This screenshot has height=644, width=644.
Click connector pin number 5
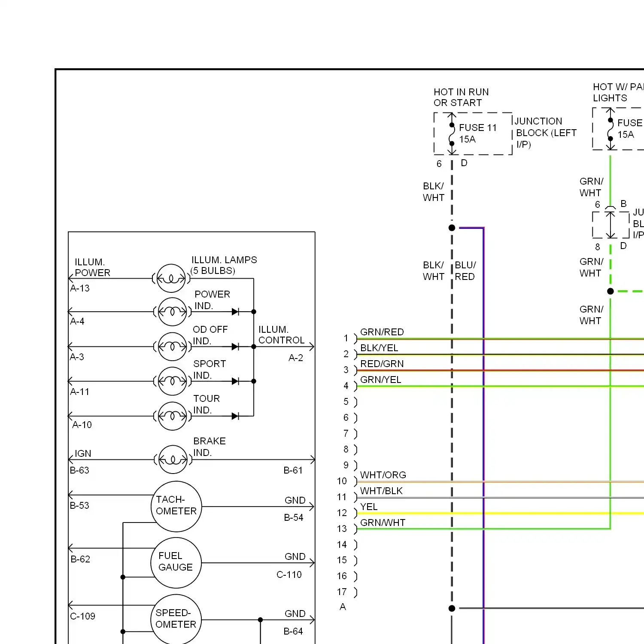pos(346,402)
